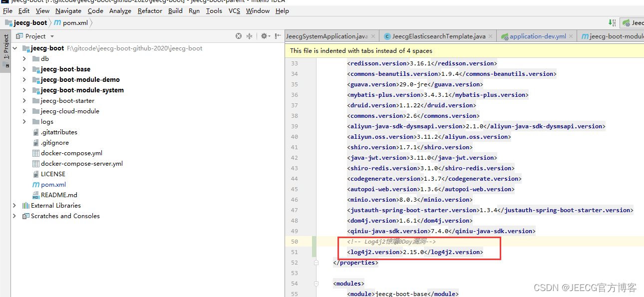Select jeecg-cloud-module in project tree
Screen dimensions: 644x297
[x=70, y=111]
